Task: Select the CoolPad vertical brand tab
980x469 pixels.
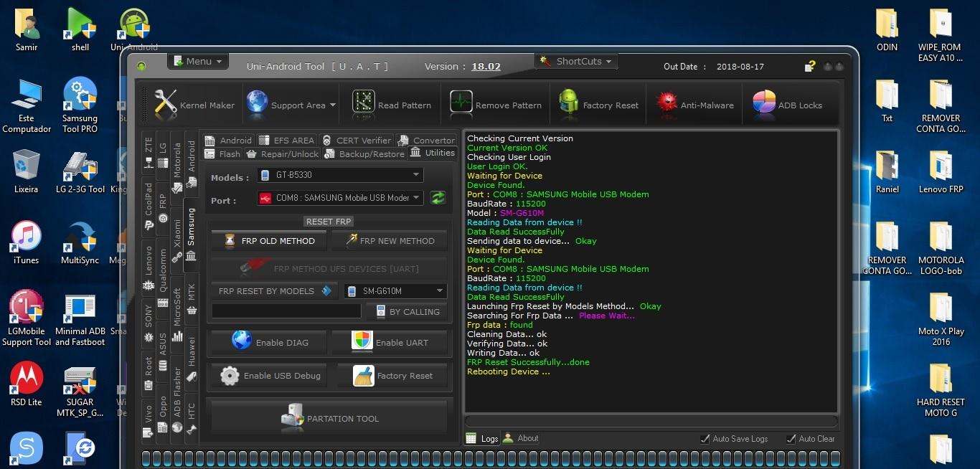Action: tap(149, 207)
